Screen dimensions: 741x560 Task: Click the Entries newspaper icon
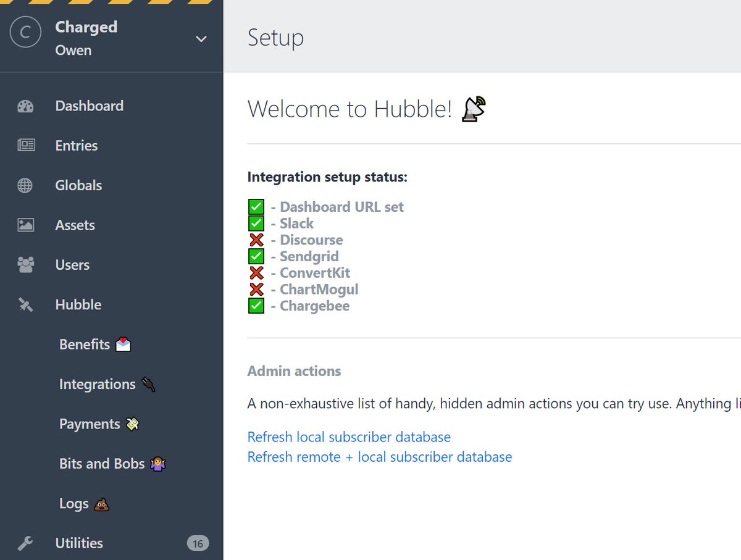point(26,146)
